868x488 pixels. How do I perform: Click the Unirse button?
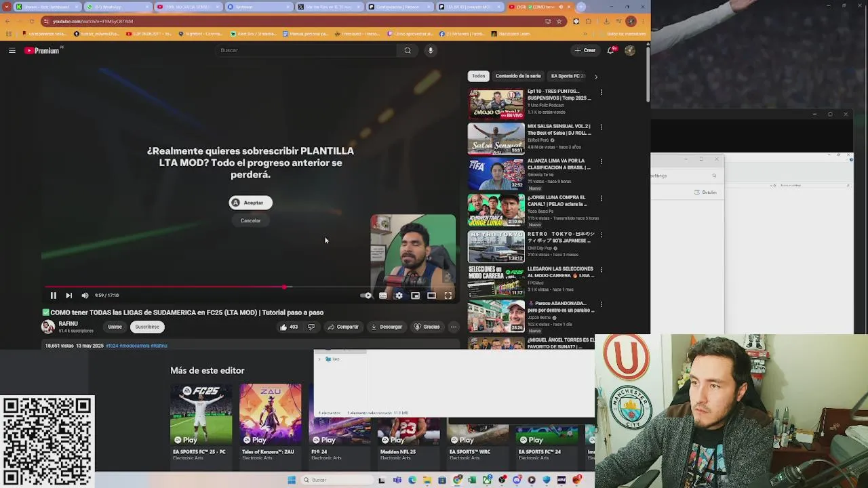pos(115,327)
